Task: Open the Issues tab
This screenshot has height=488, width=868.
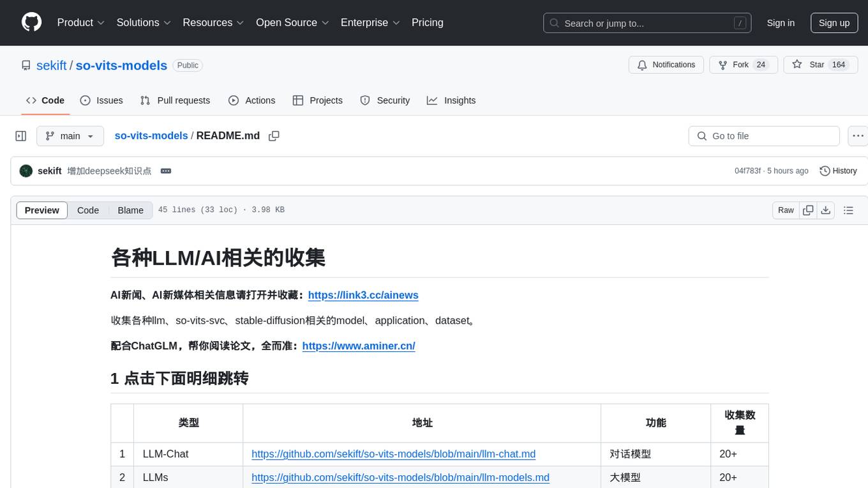Action: point(101,100)
